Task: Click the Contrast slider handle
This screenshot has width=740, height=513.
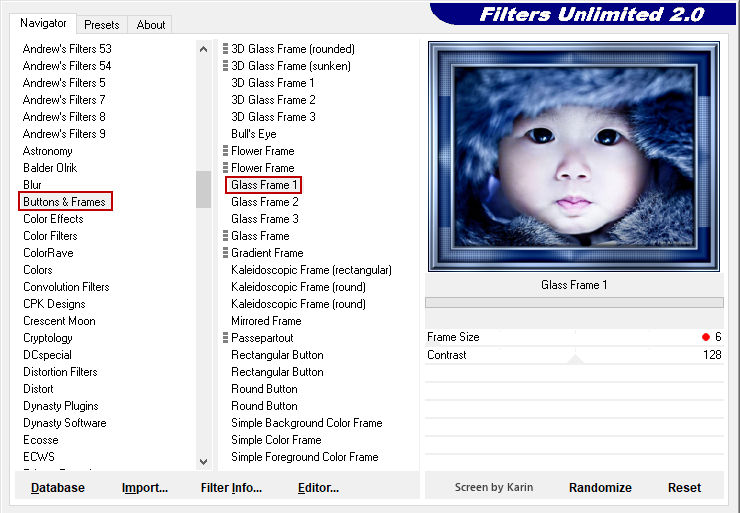Action: click(574, 358)
